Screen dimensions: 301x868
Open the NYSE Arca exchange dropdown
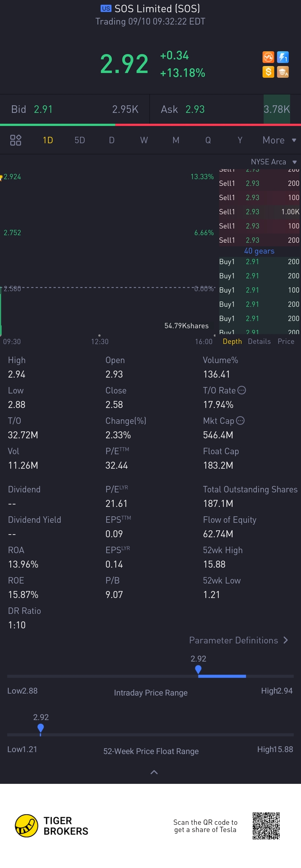click(274, 162)
